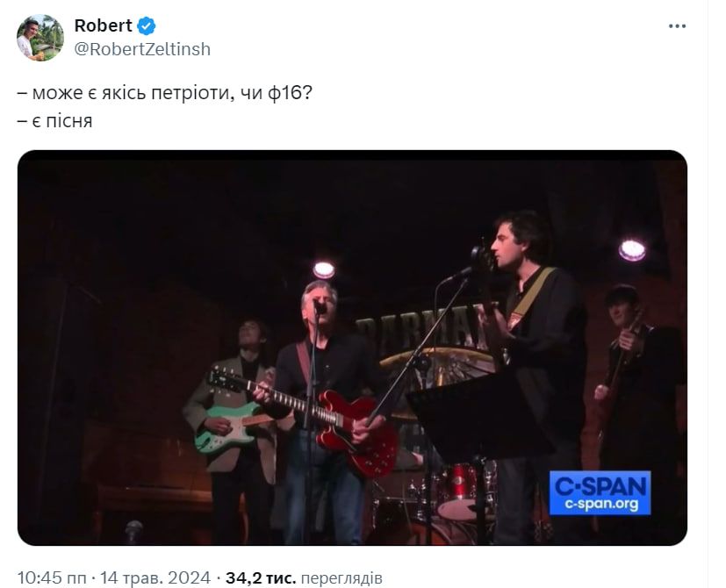Open the @RobertZeltinsh handle link

point(142,49)
